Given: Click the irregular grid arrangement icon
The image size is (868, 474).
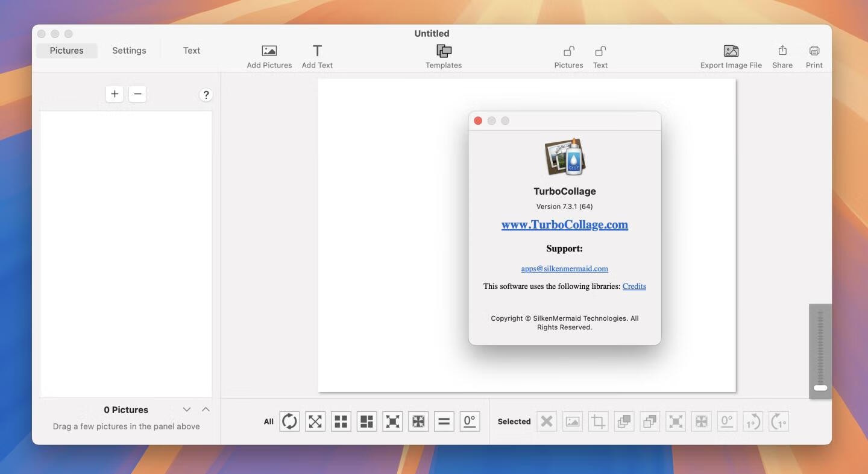Looking at the screenshot, I should [x=366, y=421].
